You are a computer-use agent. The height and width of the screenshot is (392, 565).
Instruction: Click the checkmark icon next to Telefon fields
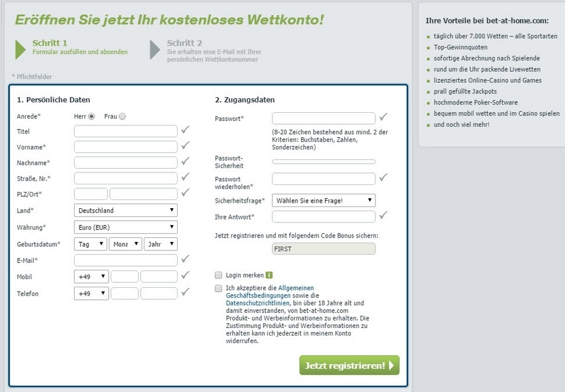186,292
